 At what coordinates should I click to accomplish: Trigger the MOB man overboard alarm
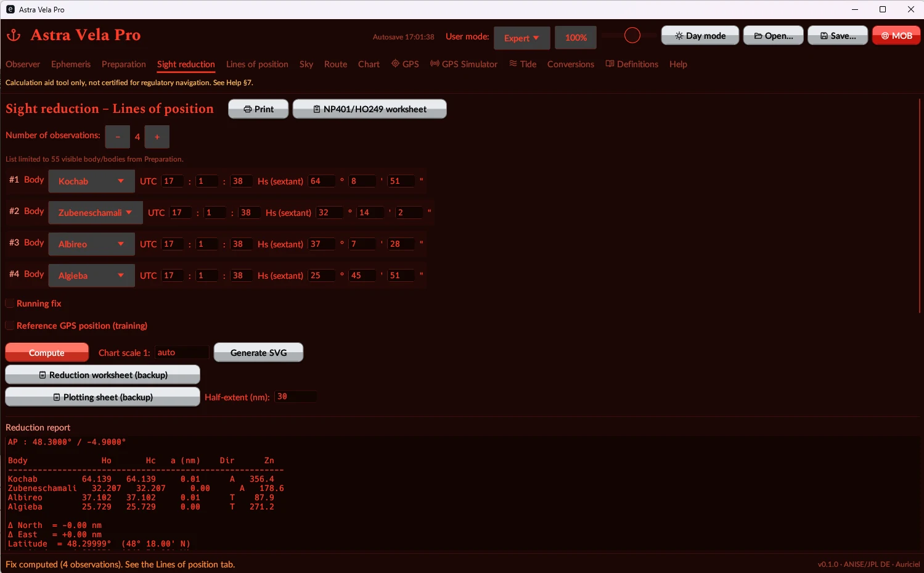(896, 36)
